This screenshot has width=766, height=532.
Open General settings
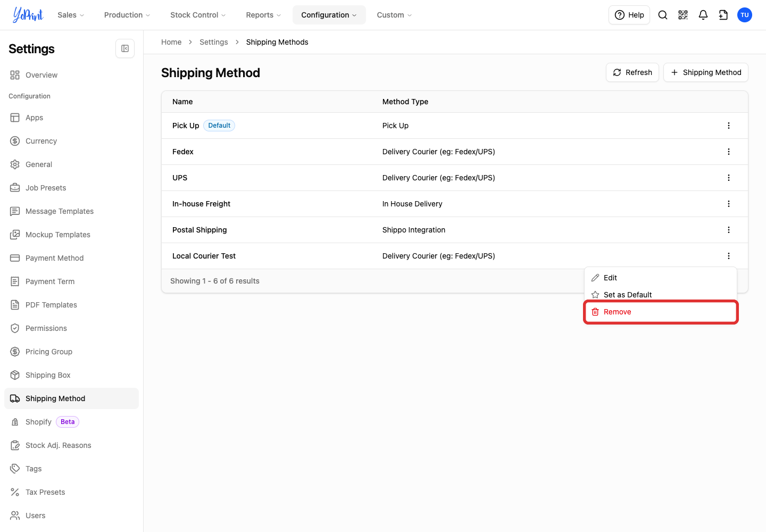coord(71,164)
